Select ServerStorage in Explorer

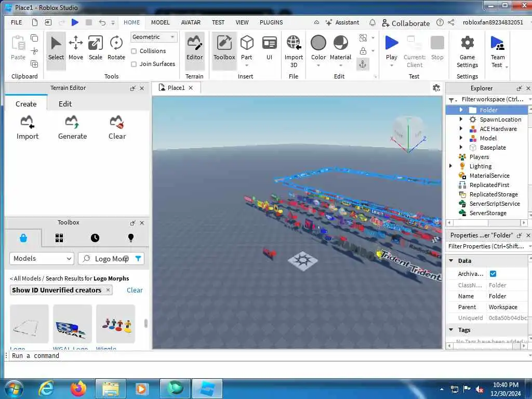pyautogui.click(x=487, y=212)
